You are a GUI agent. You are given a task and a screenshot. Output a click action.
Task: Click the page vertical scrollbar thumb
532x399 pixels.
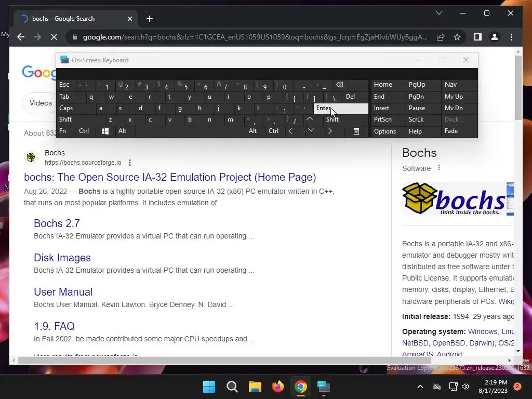(x=518, y=87)
